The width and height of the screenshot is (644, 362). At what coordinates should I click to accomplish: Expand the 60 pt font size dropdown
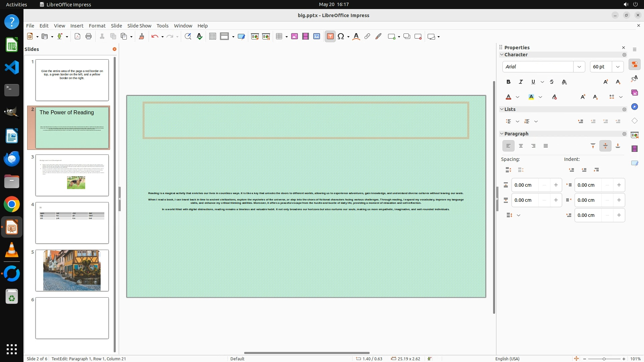coord(618,67)
